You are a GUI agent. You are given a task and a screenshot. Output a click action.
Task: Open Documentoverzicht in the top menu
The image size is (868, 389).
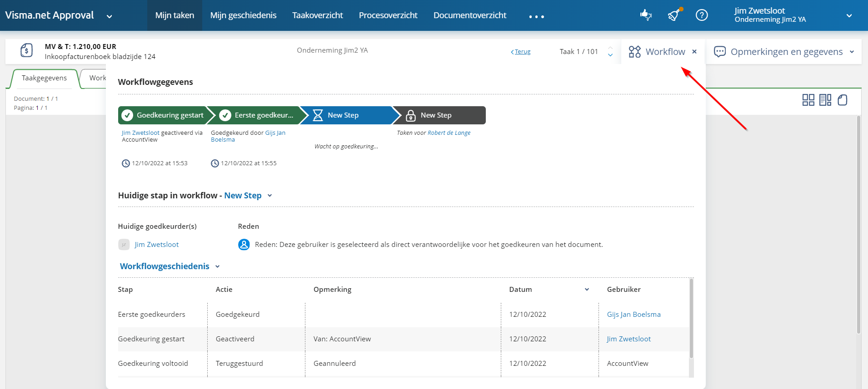(x=470, y=15)
